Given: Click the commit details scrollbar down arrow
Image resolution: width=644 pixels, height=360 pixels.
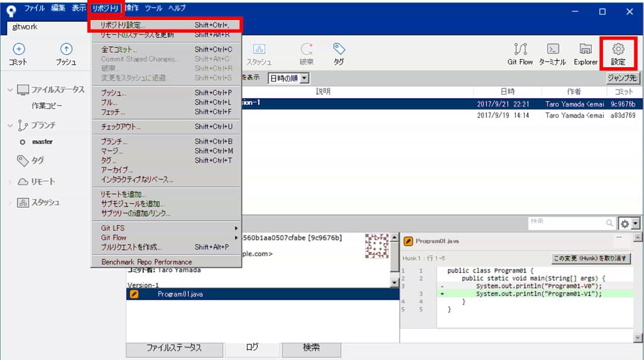Looking at the screenshot, I should (x=395, y=283).
